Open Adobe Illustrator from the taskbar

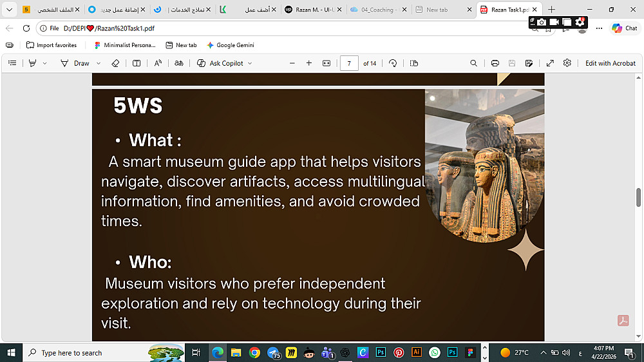pos(417,352)
